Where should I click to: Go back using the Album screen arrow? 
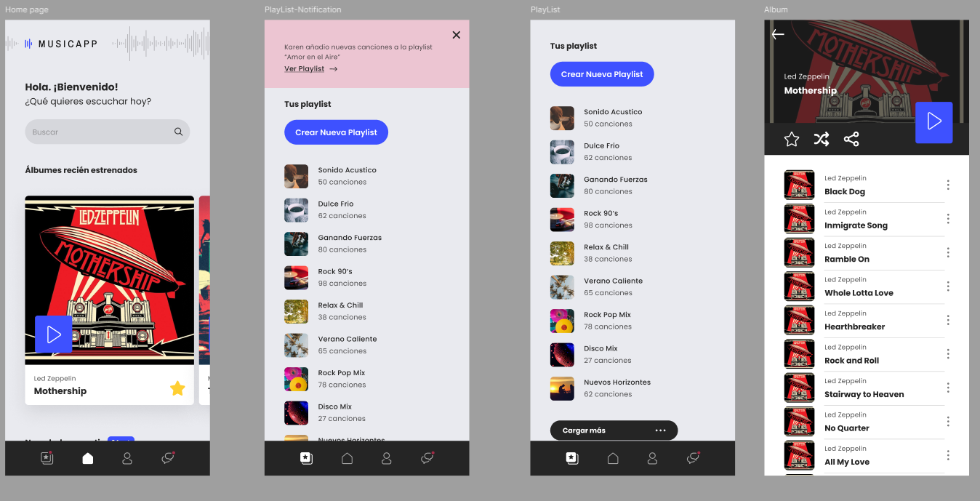pos(778,34)
